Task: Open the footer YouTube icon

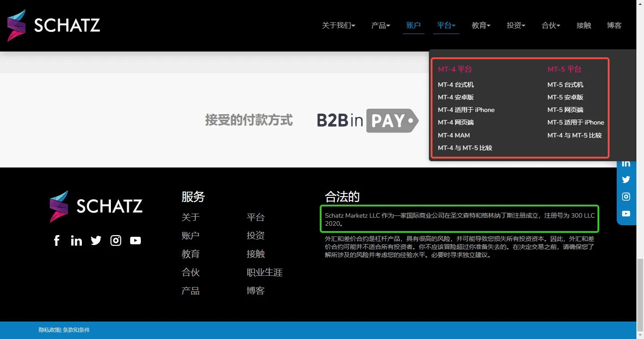Action: coord(136,240)
